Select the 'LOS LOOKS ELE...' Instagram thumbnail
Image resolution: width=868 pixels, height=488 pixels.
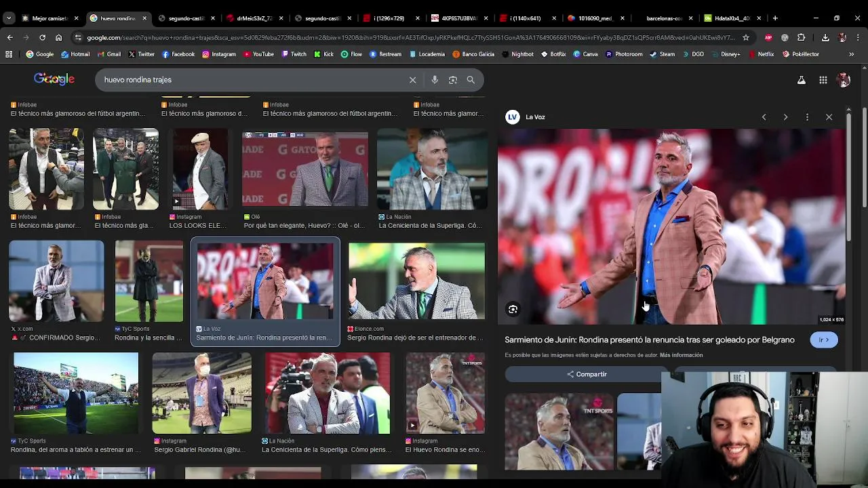click(x=201, y=169)
